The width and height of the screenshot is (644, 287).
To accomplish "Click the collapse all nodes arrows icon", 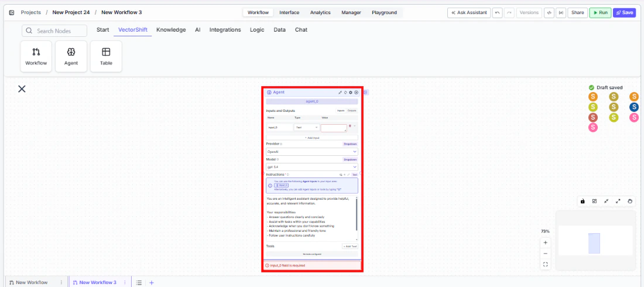I will (606, 201).
